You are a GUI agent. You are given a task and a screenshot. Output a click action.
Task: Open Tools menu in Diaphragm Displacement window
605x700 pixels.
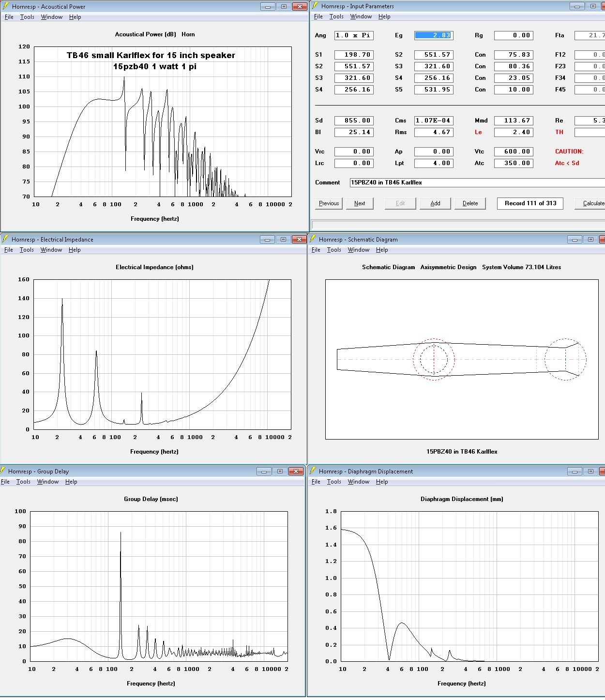(334, 482)
